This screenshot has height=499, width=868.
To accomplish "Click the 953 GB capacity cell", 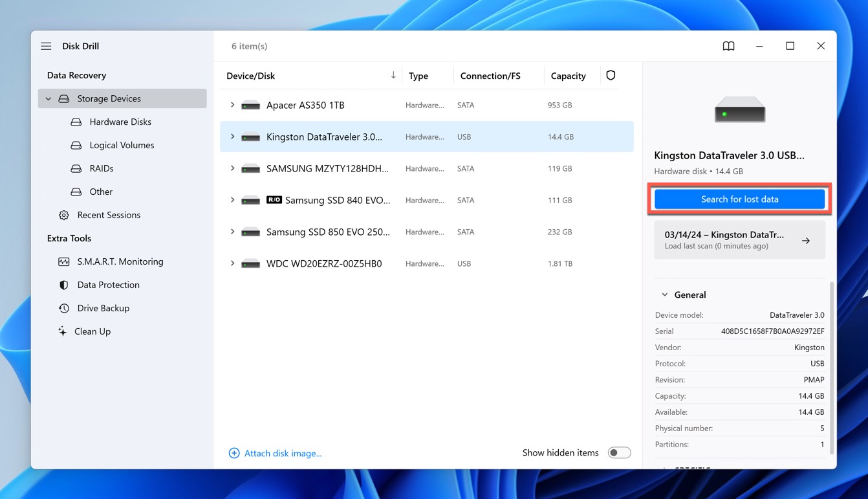I will coord(559,105).
